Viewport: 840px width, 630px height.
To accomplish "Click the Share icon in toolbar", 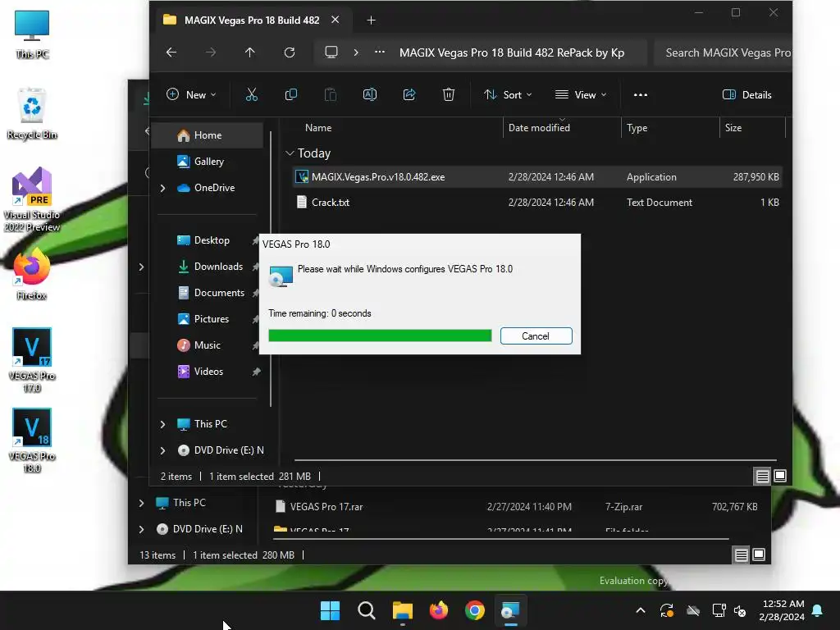I will tap(409, 95).
